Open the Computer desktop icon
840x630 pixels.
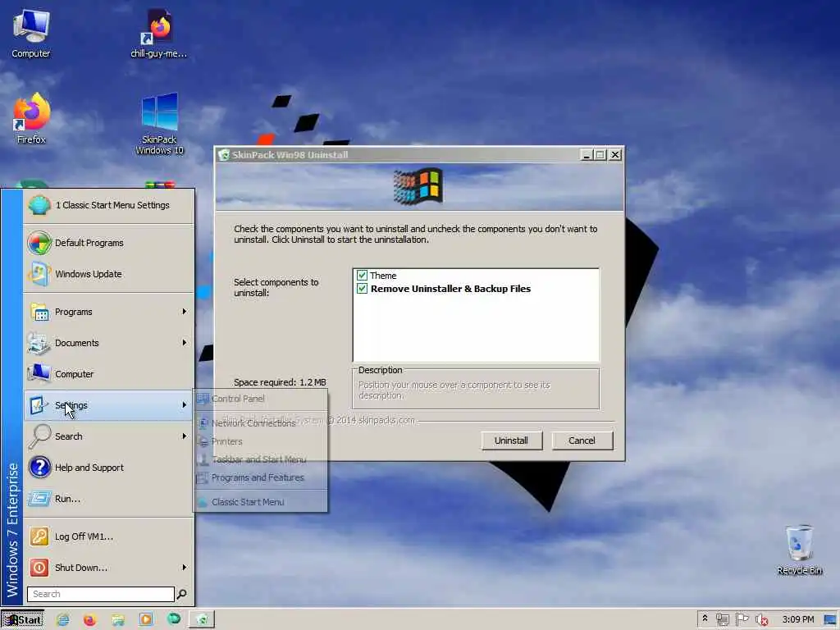31,33
